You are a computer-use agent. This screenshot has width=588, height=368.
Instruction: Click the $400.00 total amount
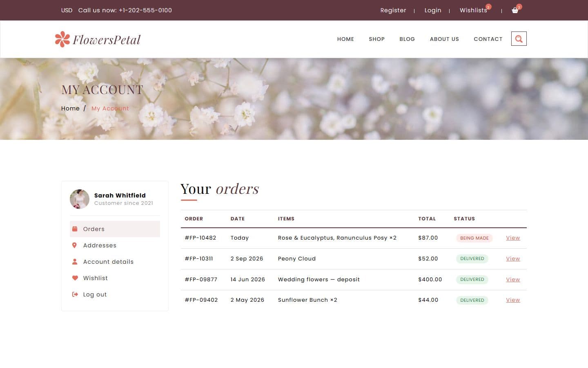430,280
